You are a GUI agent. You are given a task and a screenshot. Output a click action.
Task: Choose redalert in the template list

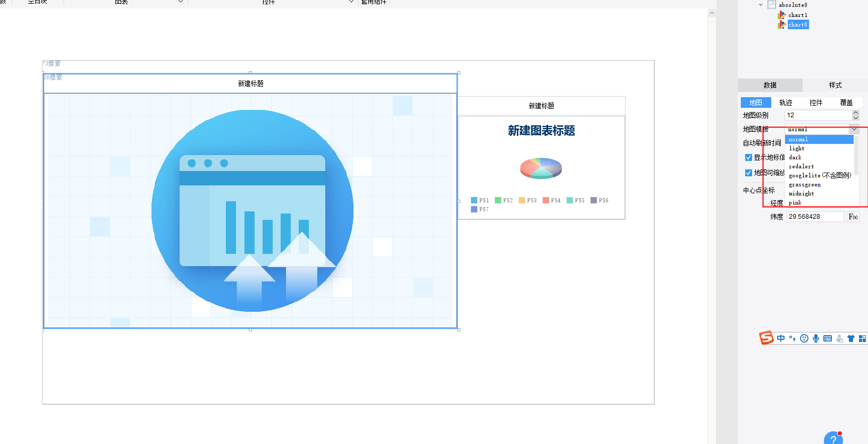tap(819, 166)
